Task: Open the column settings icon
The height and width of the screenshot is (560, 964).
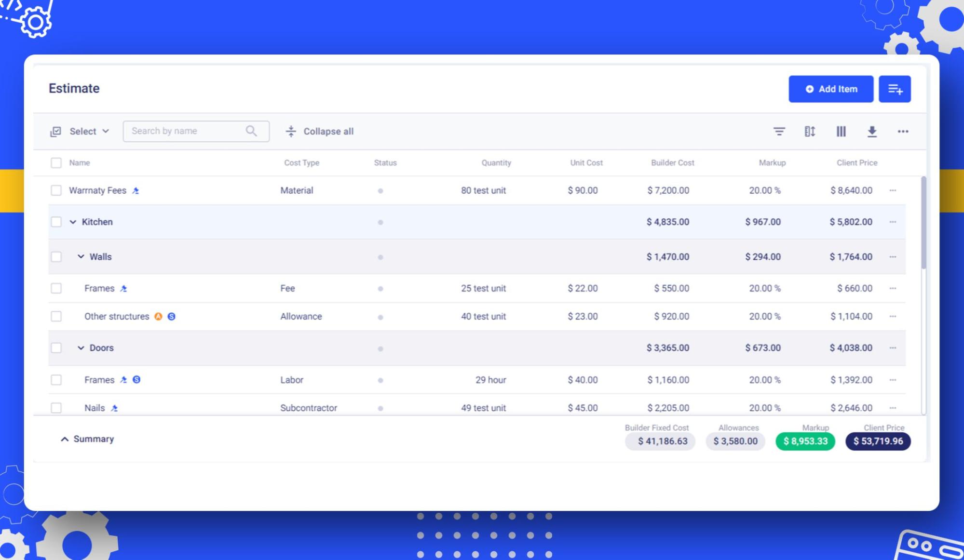Action: 841,131
